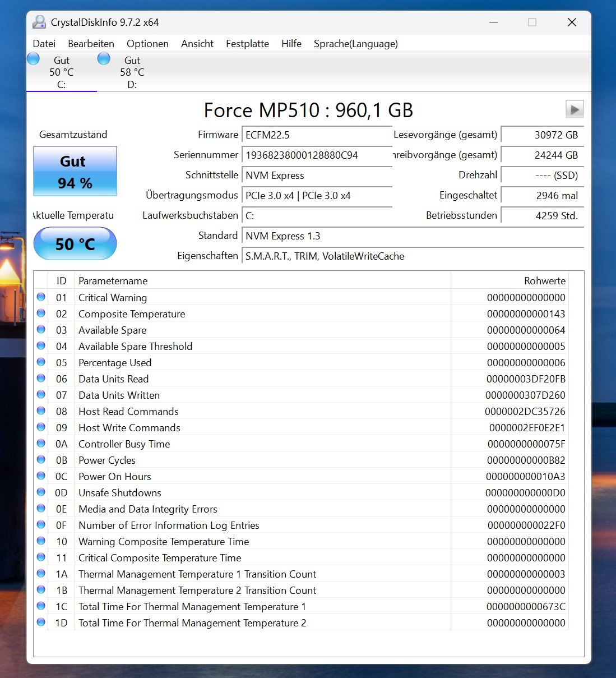This screenshot has width=616, height=678.
Task: Click raw value 0000003DF20FB
Action: pyautogui.click(x=526, y=379)
